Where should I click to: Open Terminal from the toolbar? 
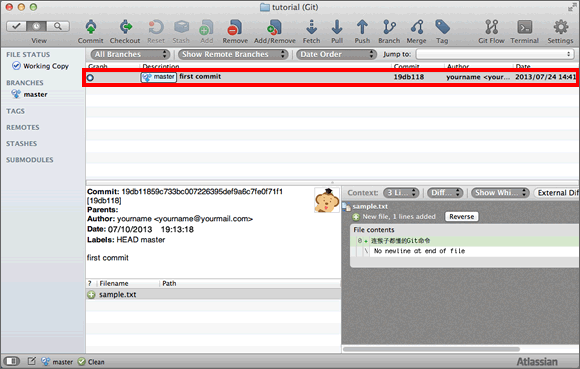525,27
